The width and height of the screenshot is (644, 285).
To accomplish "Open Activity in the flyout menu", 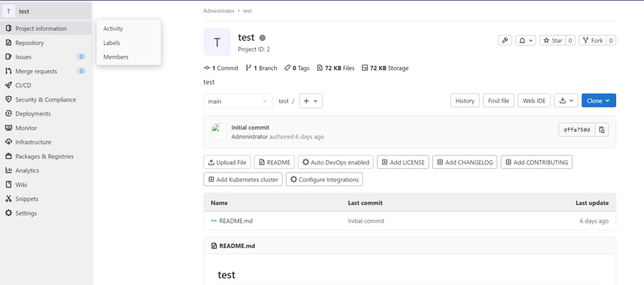I will pyautogui.click(x=113, y=29).
